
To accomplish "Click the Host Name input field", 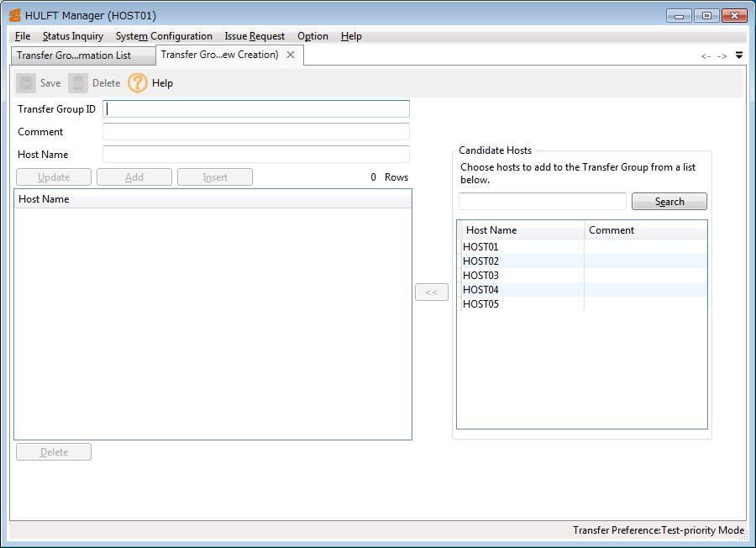I will (x=256, y=155).
